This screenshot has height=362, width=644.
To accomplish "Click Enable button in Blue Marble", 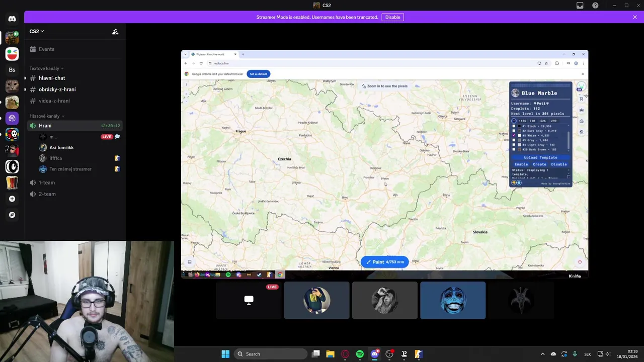I will (x=521, y=164).
